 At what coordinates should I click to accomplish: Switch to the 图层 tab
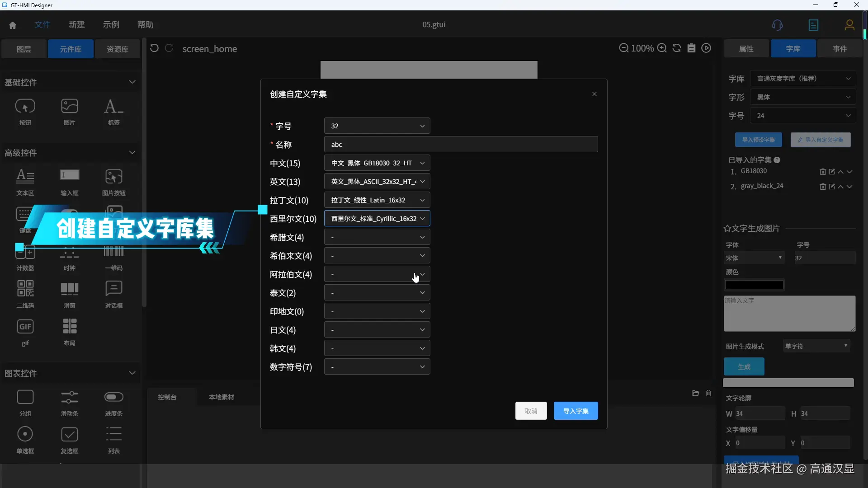click(24, 49)
